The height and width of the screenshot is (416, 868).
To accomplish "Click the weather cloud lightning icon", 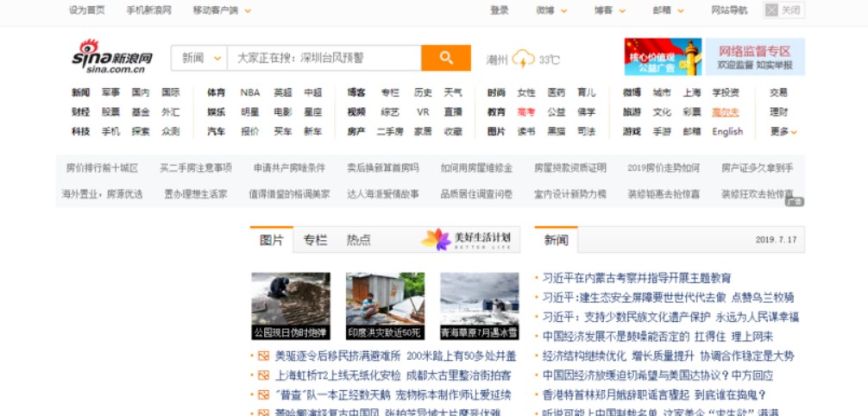I will pyautogui.click(x=523, y=59).
